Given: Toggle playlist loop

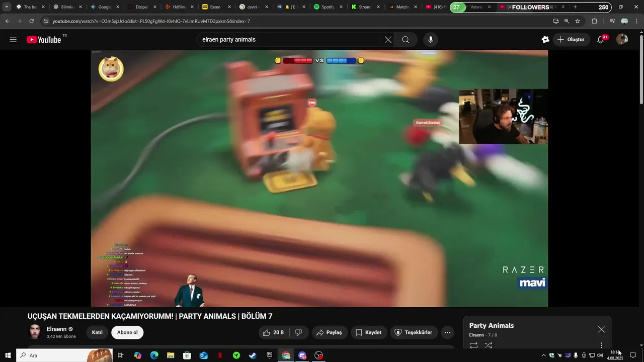Looking at the screenshot, I should click(473, 345).
